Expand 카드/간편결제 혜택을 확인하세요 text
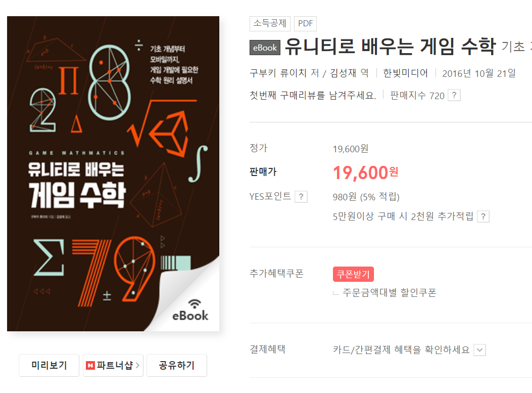532x393 pixels. [401, 350]
